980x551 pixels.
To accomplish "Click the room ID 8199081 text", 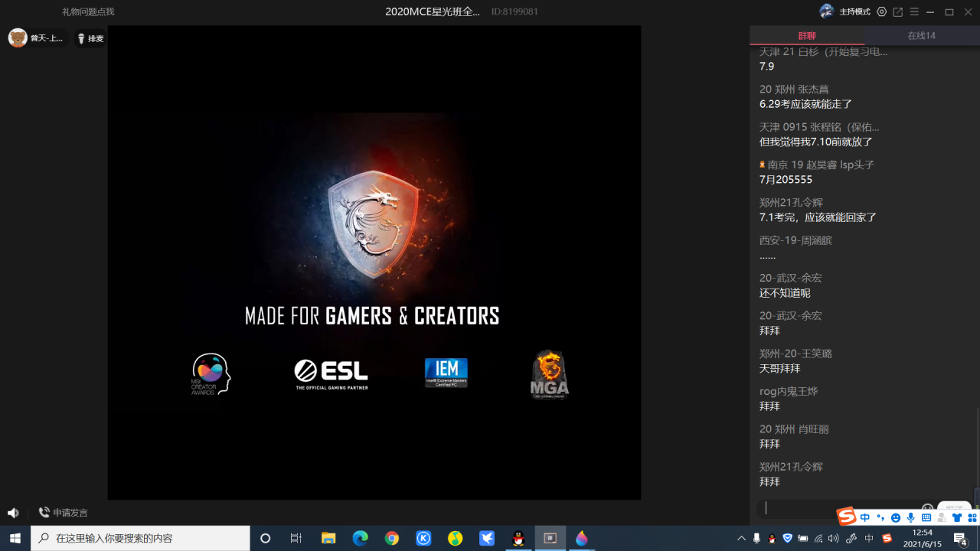I will (514, 11).
